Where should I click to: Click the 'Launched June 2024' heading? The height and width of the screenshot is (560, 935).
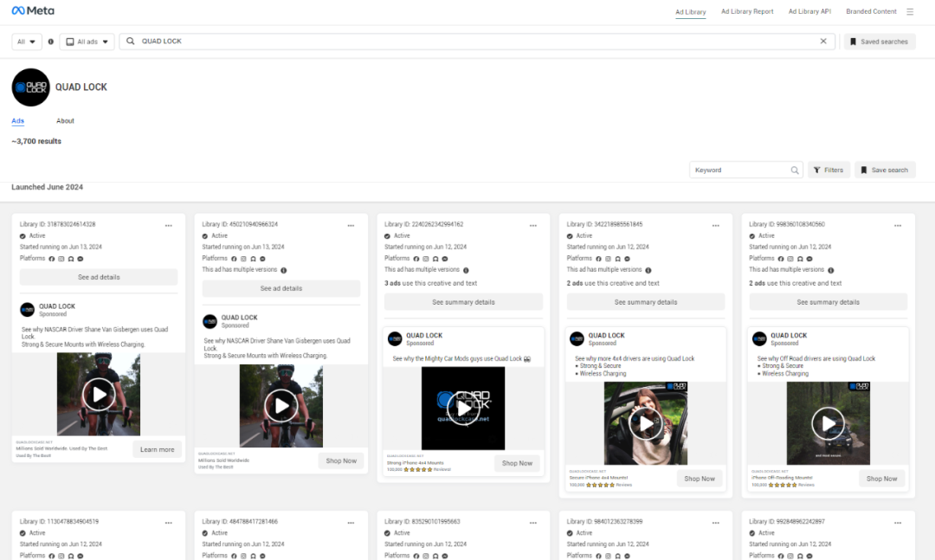pyautogui.click(x=47, y=187)
